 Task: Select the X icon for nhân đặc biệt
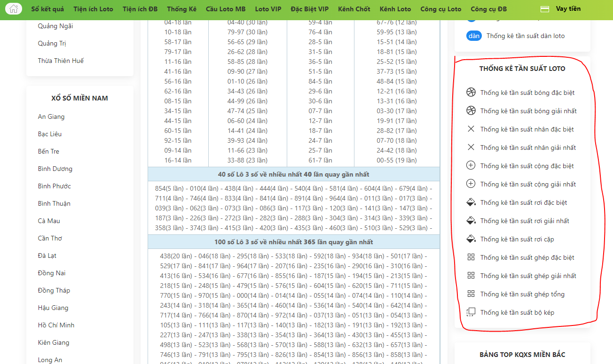pyautogui.click(x=471, y=129)
